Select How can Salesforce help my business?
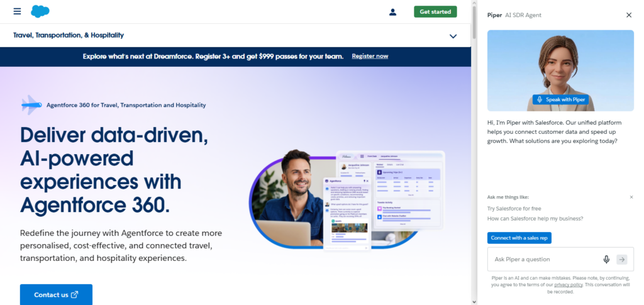 [x=535, y=219]
